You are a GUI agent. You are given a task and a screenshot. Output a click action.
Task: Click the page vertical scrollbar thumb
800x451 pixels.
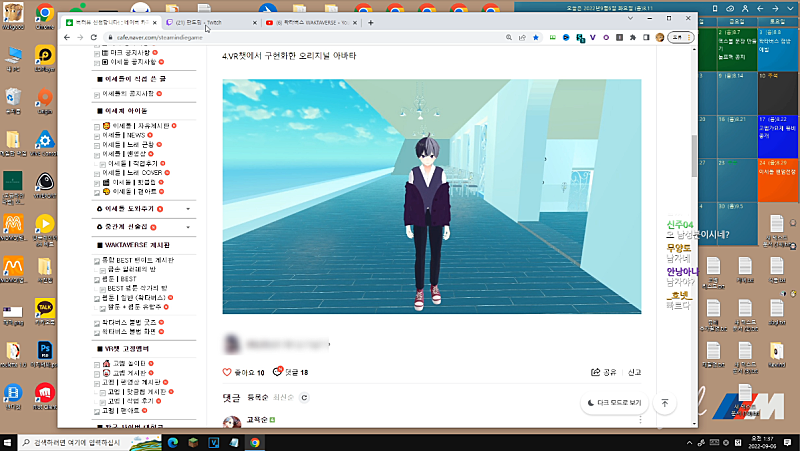coord(694,156)
